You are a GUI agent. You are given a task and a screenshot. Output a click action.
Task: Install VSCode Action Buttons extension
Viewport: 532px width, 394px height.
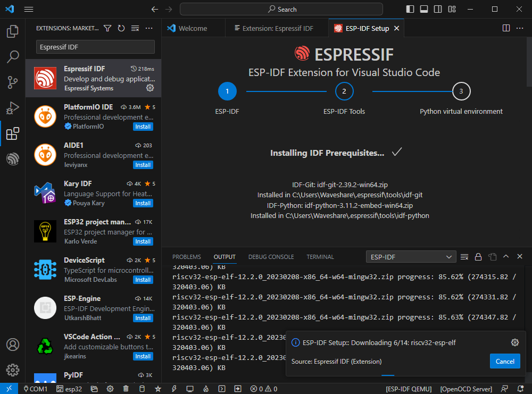143,357
